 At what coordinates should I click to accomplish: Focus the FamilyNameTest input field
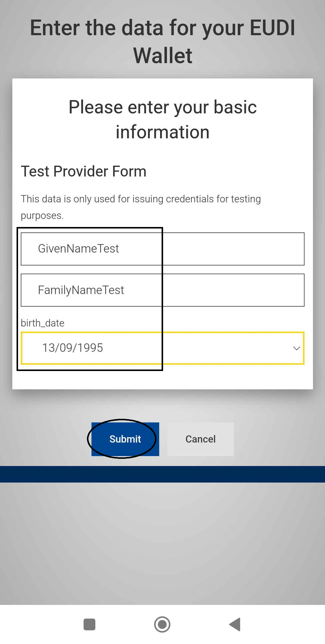click(162, 290)
